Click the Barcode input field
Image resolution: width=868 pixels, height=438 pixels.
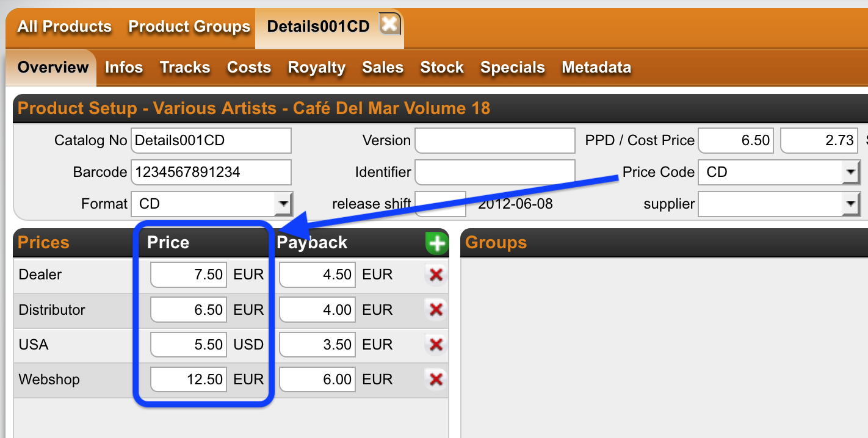211,173
